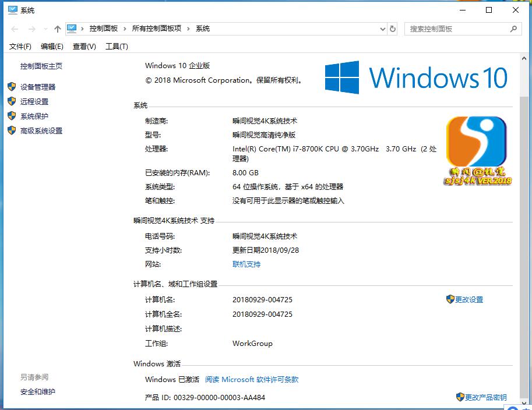Select the product ID 00329-00000-00003-AA484
Image resolution: width=532 pixels, height=410 pixels.
[219, 397]
